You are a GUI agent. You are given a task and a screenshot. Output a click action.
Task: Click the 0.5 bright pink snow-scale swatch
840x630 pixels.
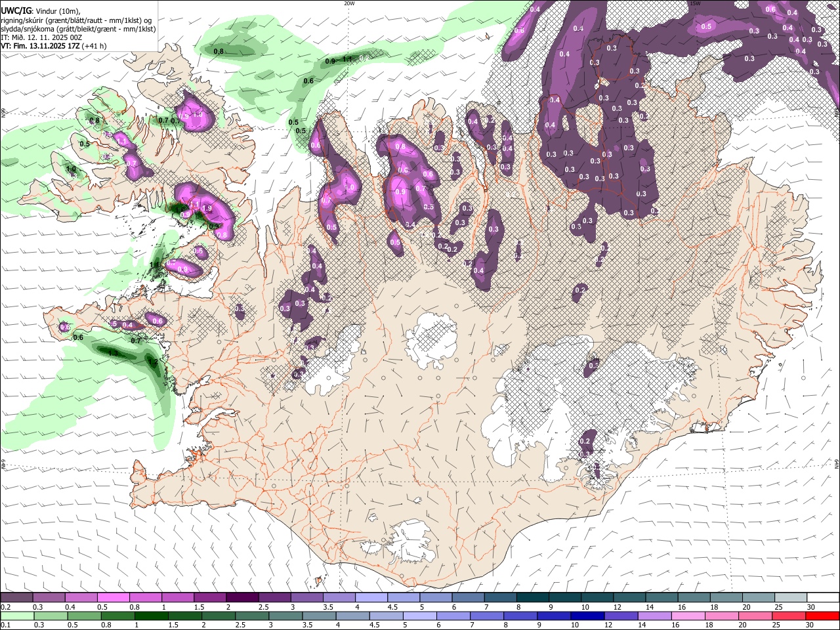113,598
